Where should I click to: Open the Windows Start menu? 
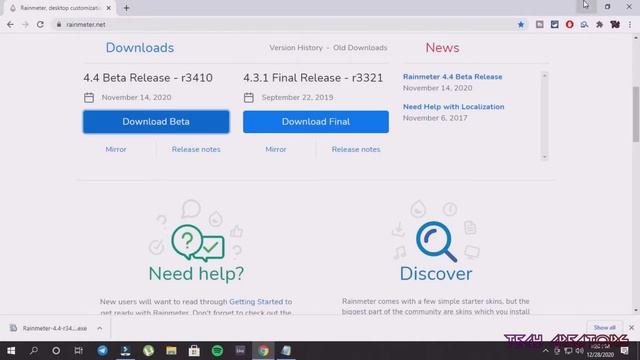click(11, 351)
